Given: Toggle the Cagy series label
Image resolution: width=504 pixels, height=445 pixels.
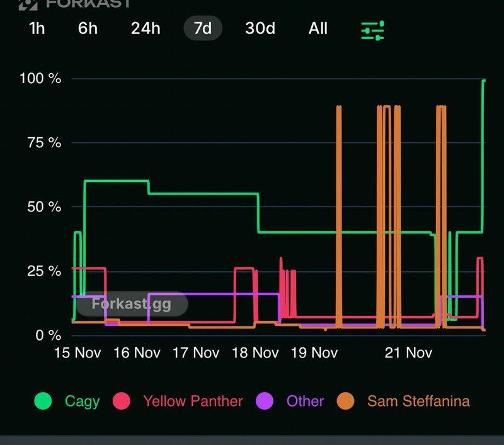Looking at the screenshot, I should click(82, 401).
